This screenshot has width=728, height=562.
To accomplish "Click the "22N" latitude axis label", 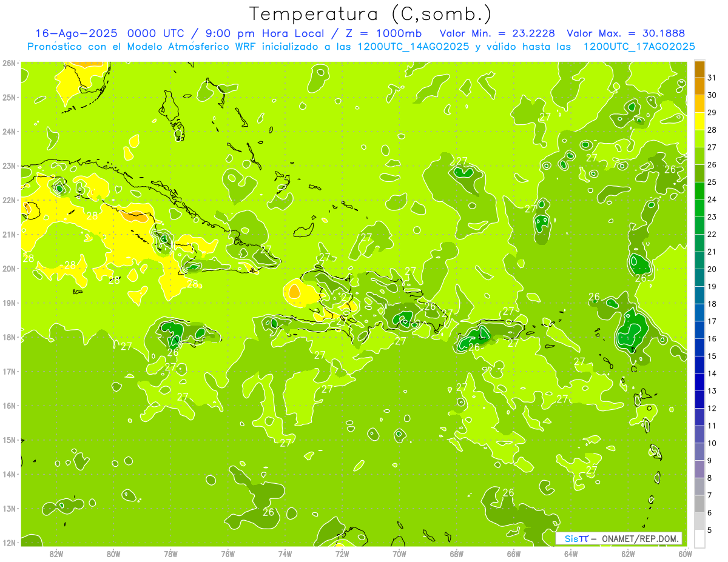I will coord(9,200).
